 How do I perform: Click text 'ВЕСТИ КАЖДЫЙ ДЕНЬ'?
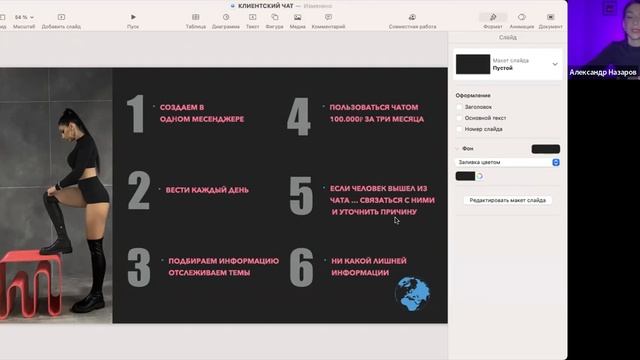point(207,190)
